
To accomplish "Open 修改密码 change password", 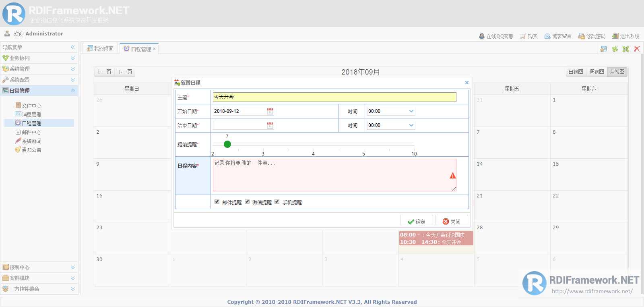I will [x=592, y=36].
